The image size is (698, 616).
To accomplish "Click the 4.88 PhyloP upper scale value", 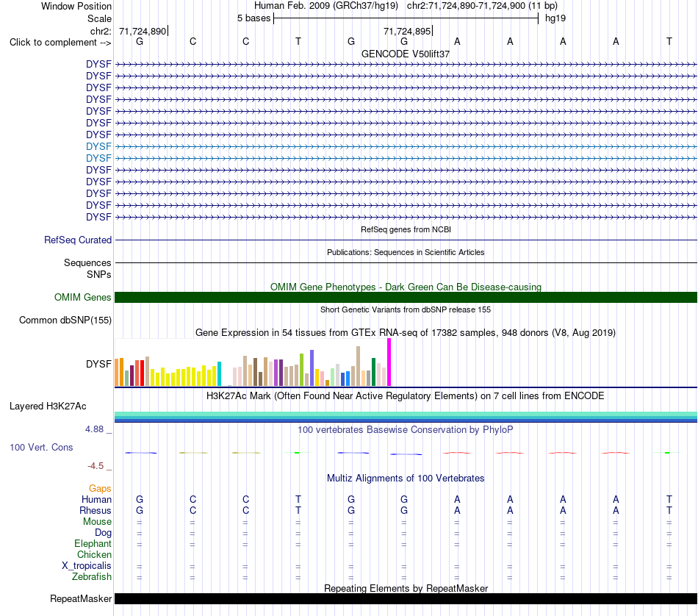I will [94, 429].
